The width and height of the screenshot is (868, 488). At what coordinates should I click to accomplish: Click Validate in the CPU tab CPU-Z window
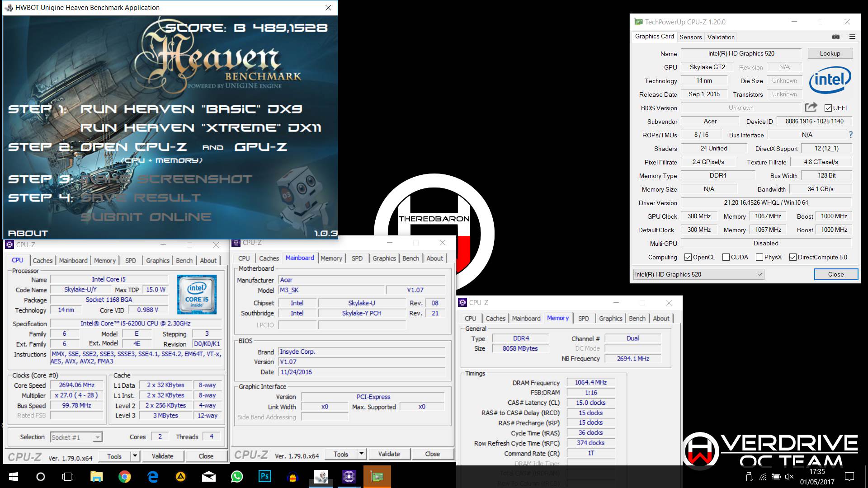162,456
